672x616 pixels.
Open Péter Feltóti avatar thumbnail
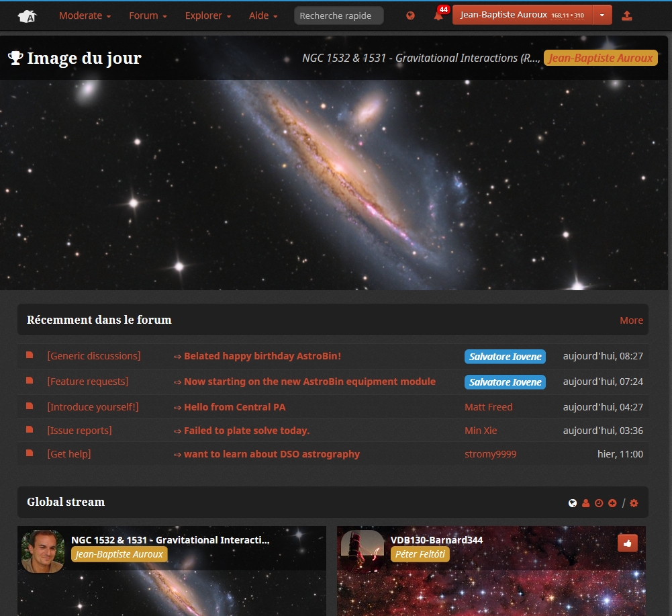pyautogui.click(x=363, y=552)
